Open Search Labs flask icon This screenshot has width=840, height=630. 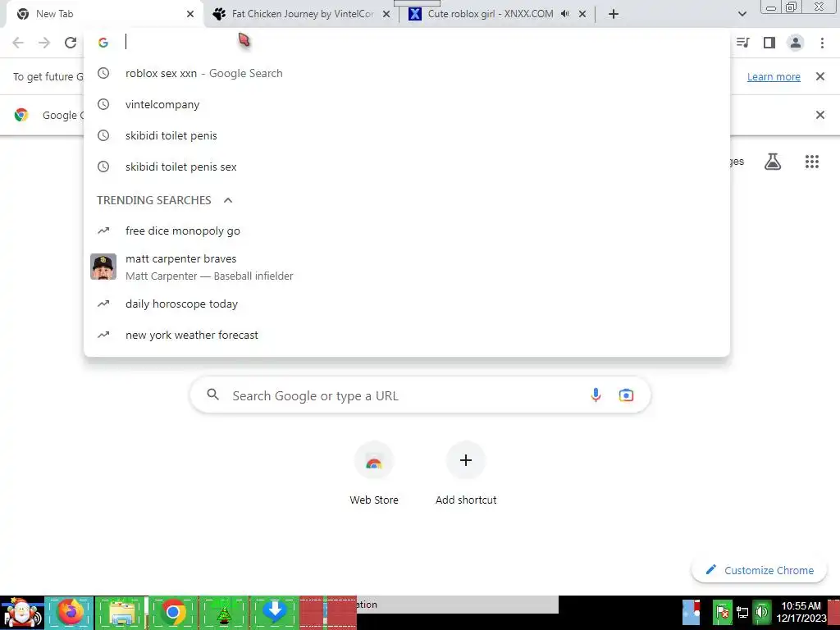click(x=772, y=162)
